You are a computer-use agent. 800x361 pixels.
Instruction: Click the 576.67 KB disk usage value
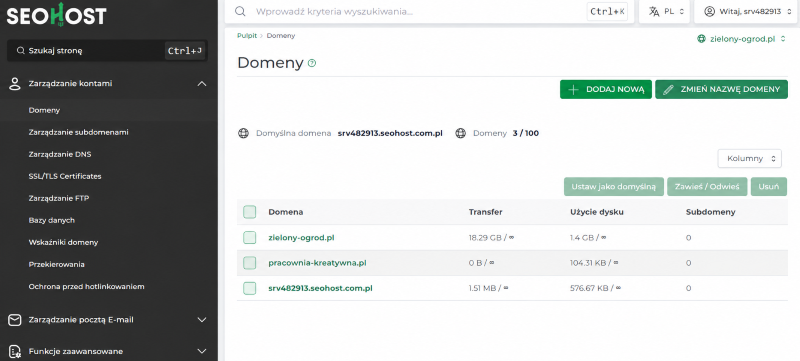click(x=595, y=288)
